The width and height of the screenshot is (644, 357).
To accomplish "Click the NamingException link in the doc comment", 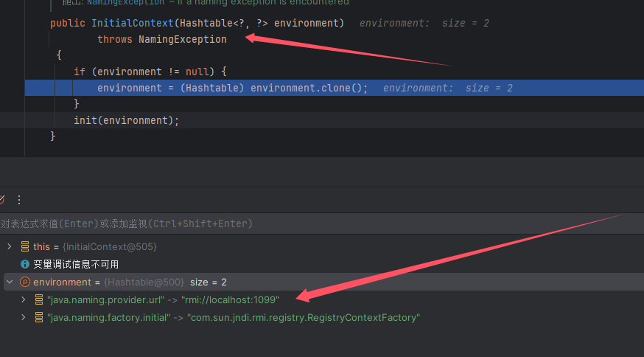I will pos(125,2).
